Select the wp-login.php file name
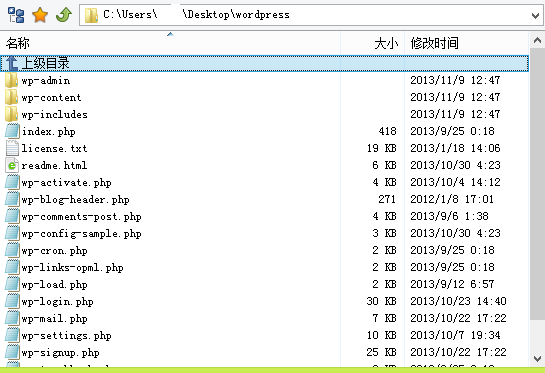545x373 pixels. tap(57, 302)
